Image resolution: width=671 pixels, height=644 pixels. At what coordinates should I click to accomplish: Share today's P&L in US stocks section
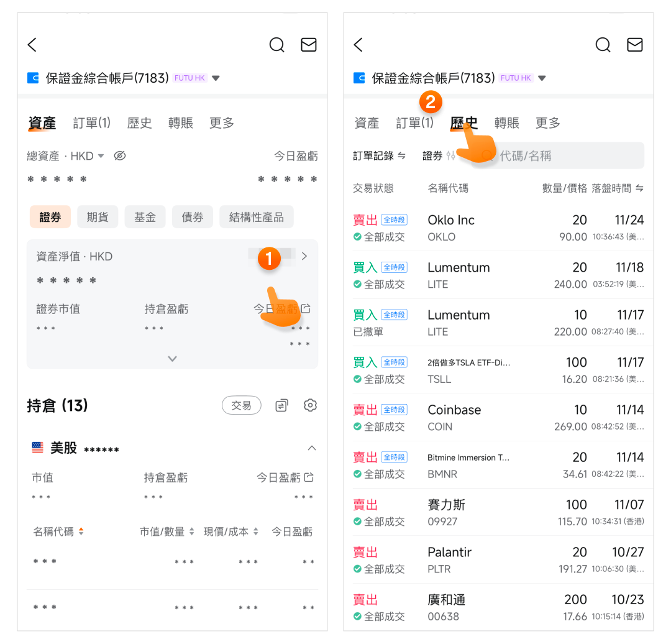tap(309, 477)
